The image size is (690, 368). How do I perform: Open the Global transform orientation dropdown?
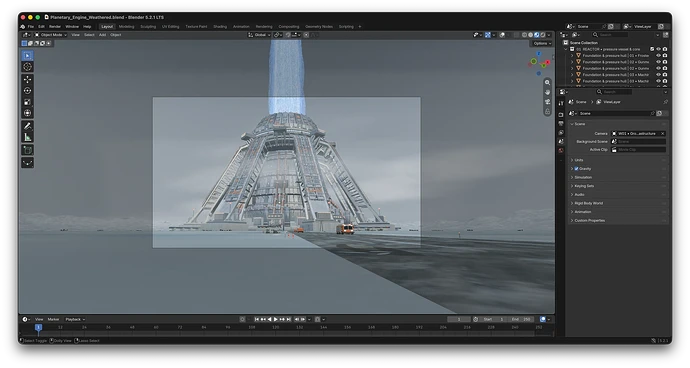pyautogui.click(x=259, y=35)
